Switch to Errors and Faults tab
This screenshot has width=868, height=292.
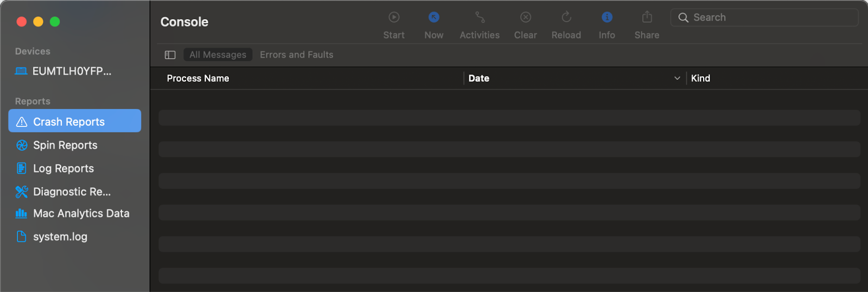(x=296, y=55)
